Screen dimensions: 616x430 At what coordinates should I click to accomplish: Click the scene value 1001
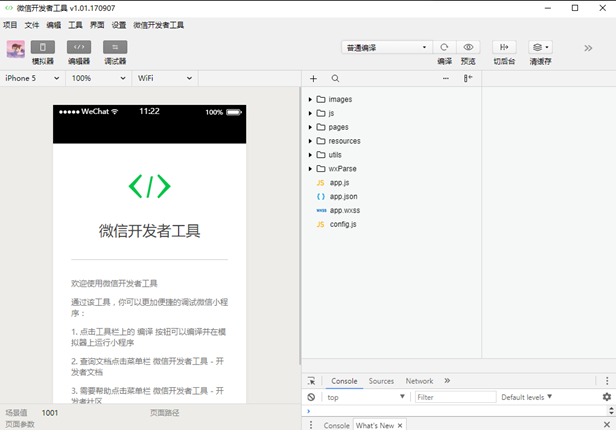click(x=50, y=413)
